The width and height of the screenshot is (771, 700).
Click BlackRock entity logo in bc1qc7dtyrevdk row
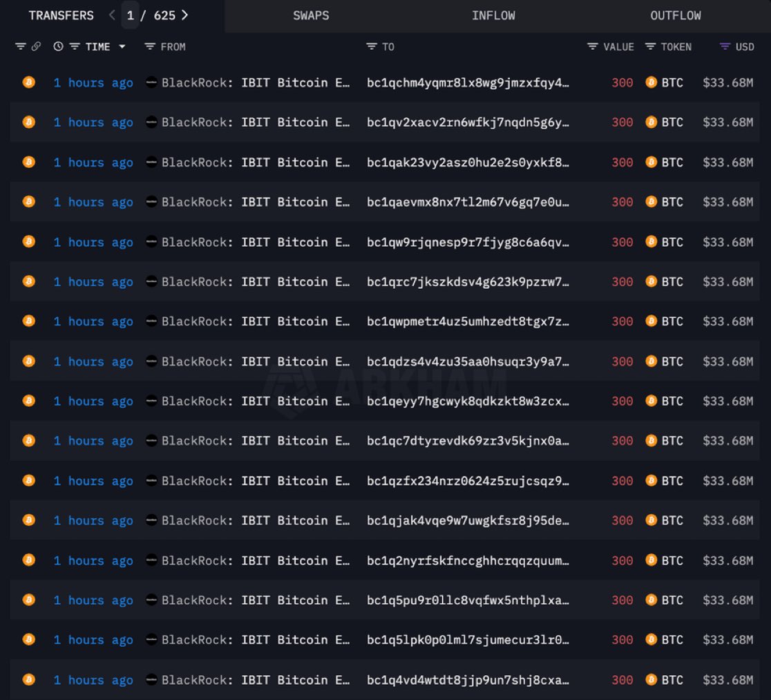[x=151, y=440]
